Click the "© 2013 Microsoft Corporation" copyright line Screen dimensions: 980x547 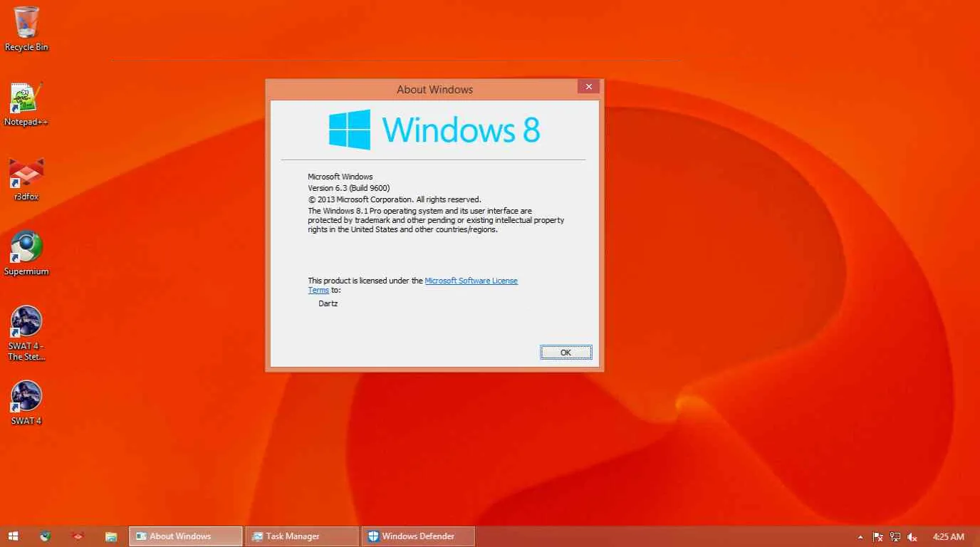(395, 199)
